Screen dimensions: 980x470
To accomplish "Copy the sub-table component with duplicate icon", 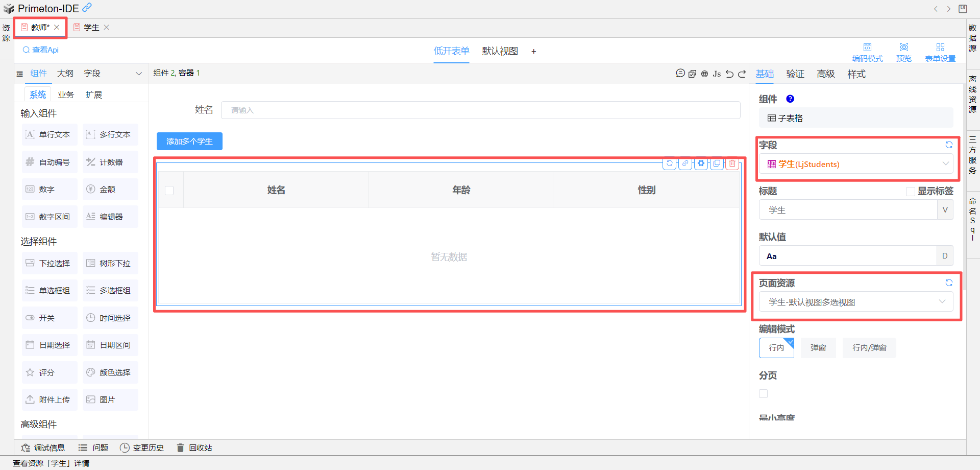I will click(x=717, y=163).
